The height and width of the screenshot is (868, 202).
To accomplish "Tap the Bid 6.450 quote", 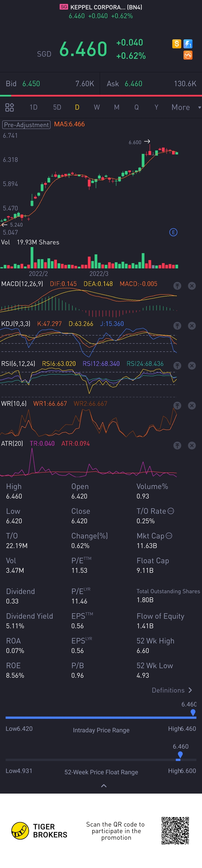I will pos(23,84).
